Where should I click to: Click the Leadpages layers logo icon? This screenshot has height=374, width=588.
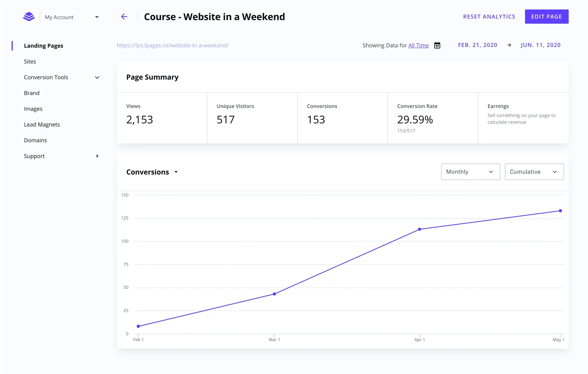pos(29,17)
